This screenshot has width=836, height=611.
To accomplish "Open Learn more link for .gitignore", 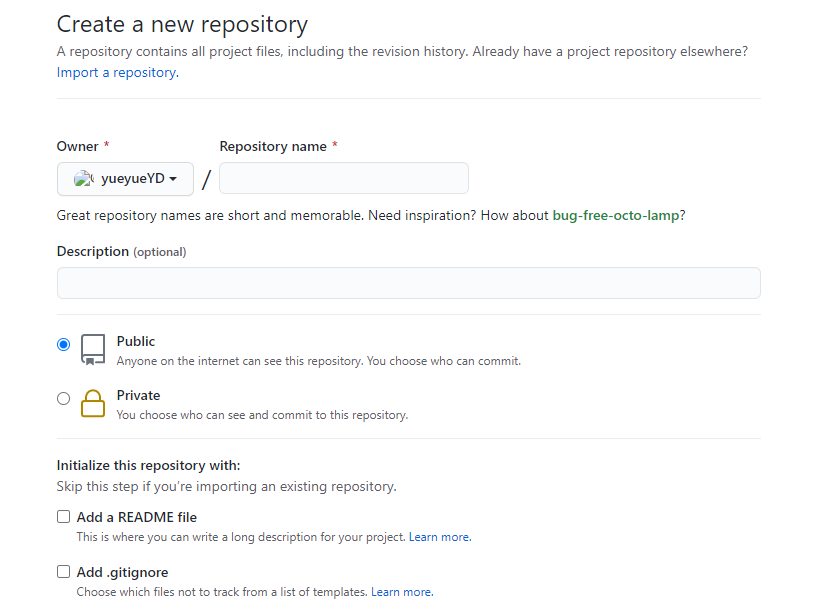I will point(402,592).
